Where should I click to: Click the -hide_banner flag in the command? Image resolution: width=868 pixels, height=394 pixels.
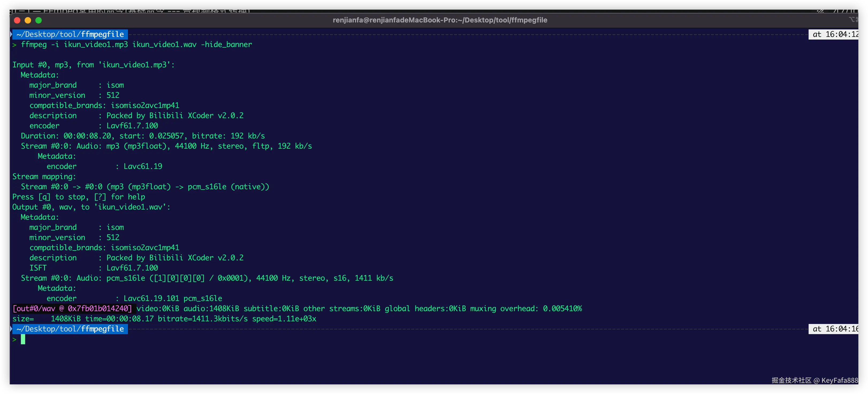click(226, 44)
